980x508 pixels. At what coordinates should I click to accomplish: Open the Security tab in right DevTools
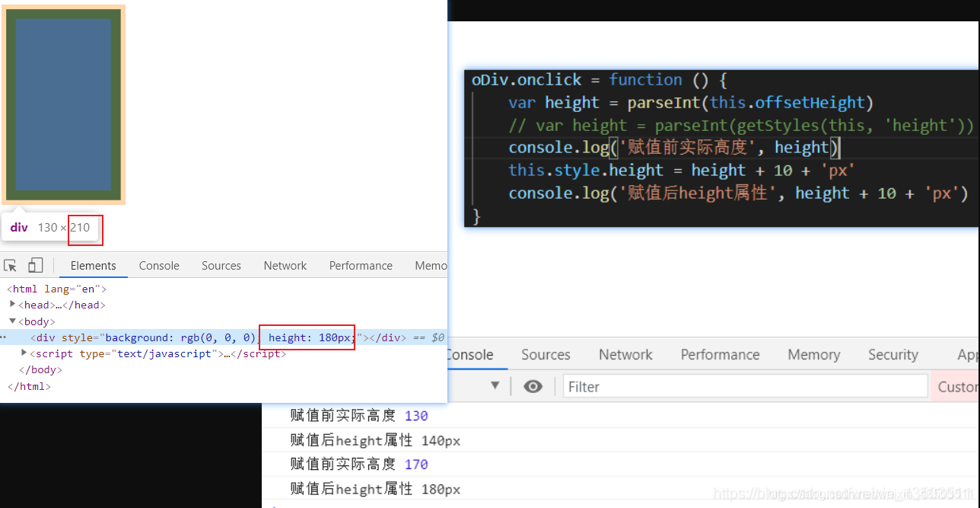point(893,355)
